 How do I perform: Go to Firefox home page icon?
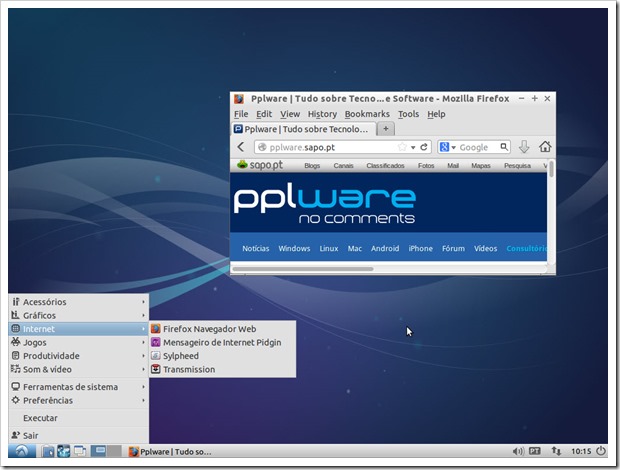(x=545, y=147)
